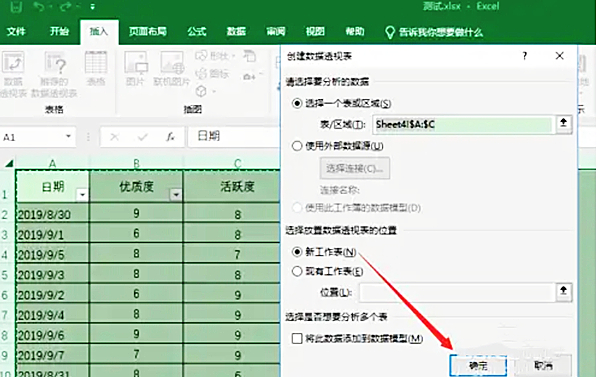Select column C header
The height and width of the screenshot is (377, 600).
[237, 163]
